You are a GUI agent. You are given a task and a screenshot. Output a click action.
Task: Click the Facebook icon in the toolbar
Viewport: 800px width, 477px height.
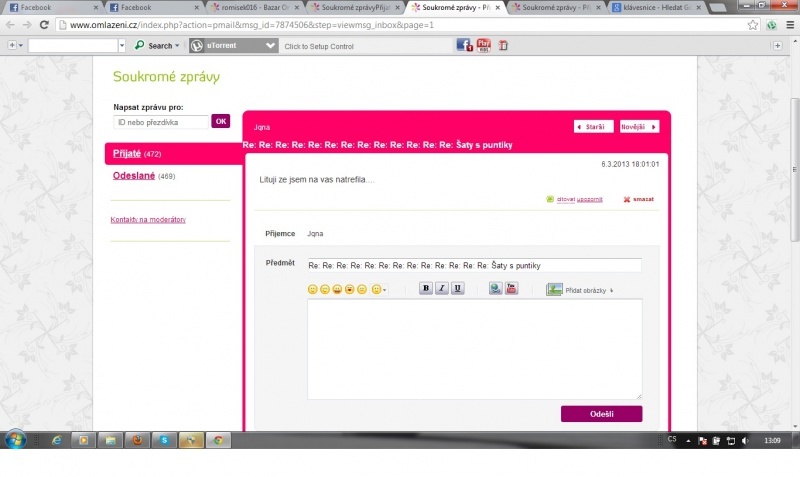click(x=464, y=45)
